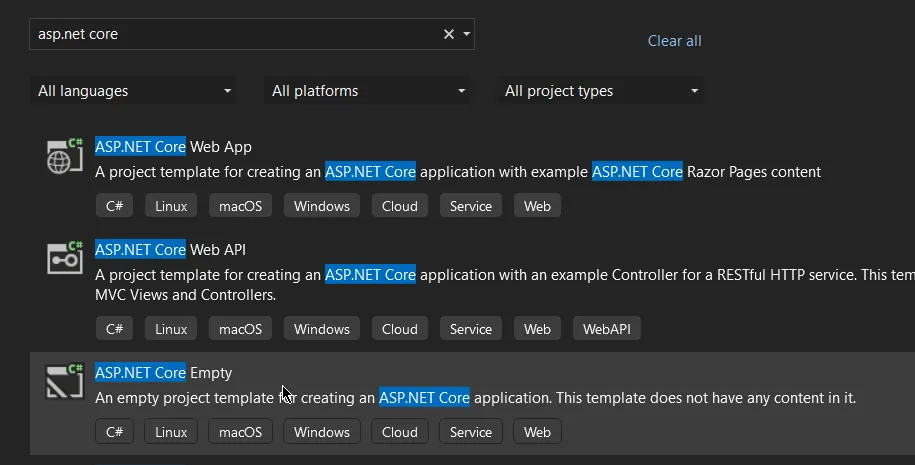The height and width of the screenshot is (465, 915).
Task: Click the Clear all link
Action: pyautogui.click(x=674, y=41)
